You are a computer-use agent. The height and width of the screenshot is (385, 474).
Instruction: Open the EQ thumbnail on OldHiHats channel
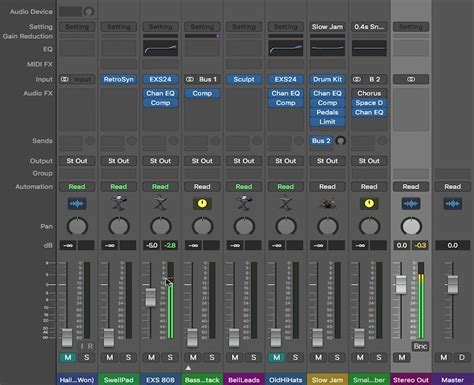click(x=286, y=48)
